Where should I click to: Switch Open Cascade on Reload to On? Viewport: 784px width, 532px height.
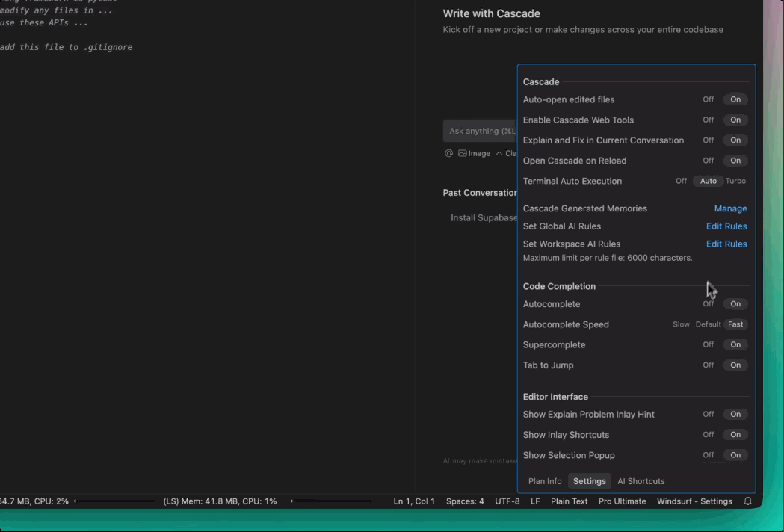coord(735,161)
